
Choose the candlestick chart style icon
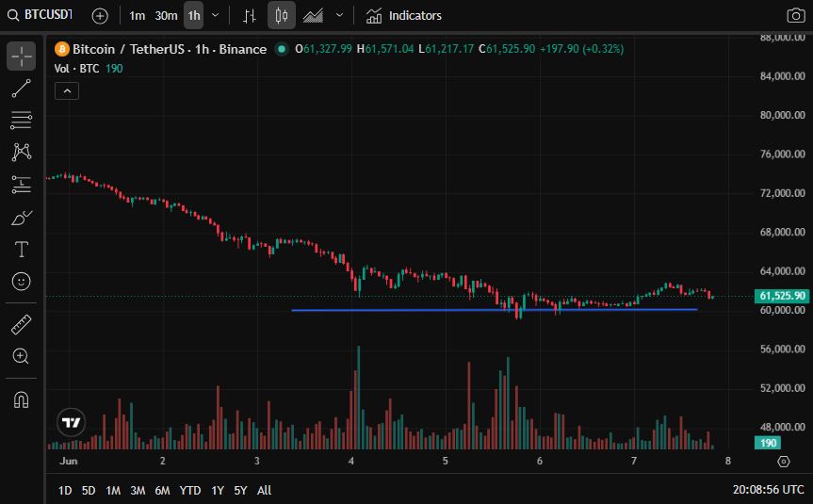281,16
